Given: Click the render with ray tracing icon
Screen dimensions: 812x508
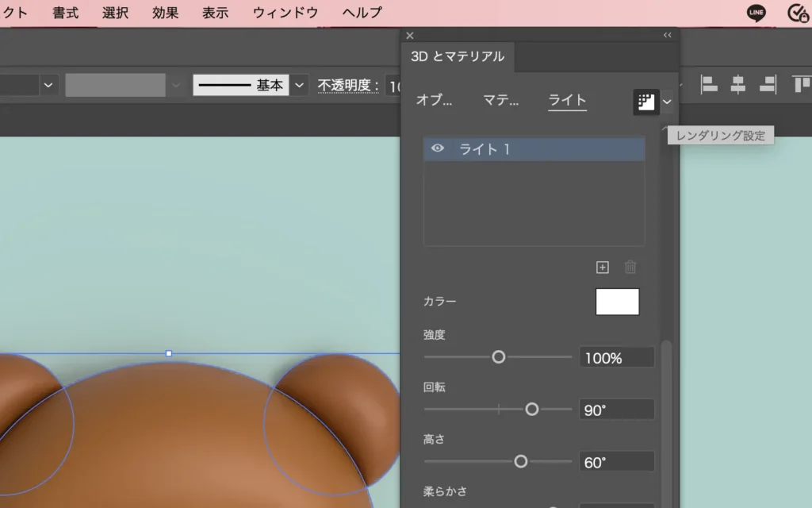Looking at the screenshot, I should [646, 102].
